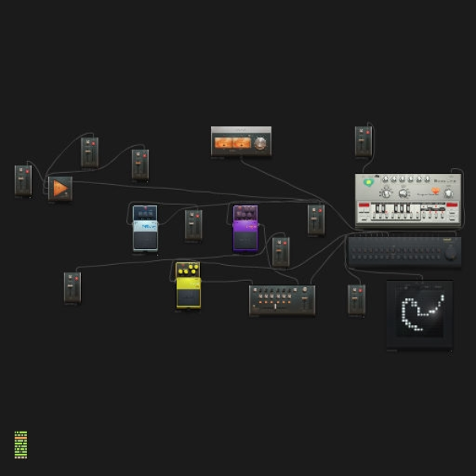Click the right red button on the Bassline sequencer
This screenshot has width=476, height=476.
451,205
